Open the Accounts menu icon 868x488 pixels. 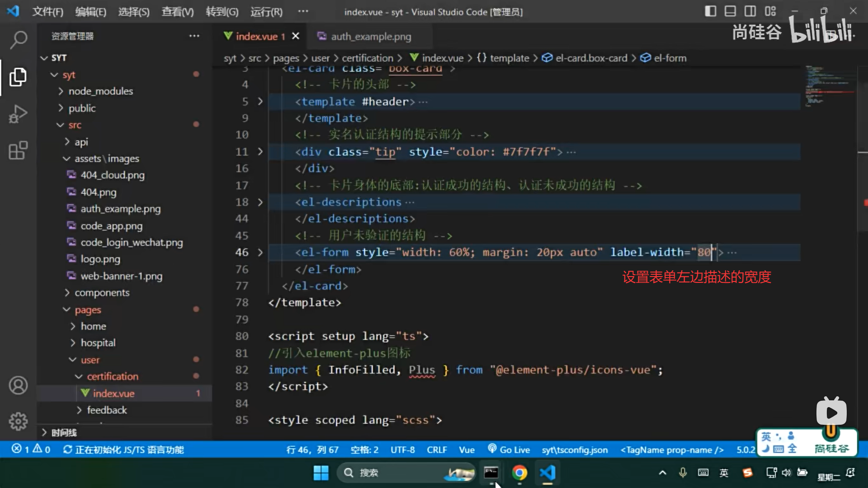(18, 385)
